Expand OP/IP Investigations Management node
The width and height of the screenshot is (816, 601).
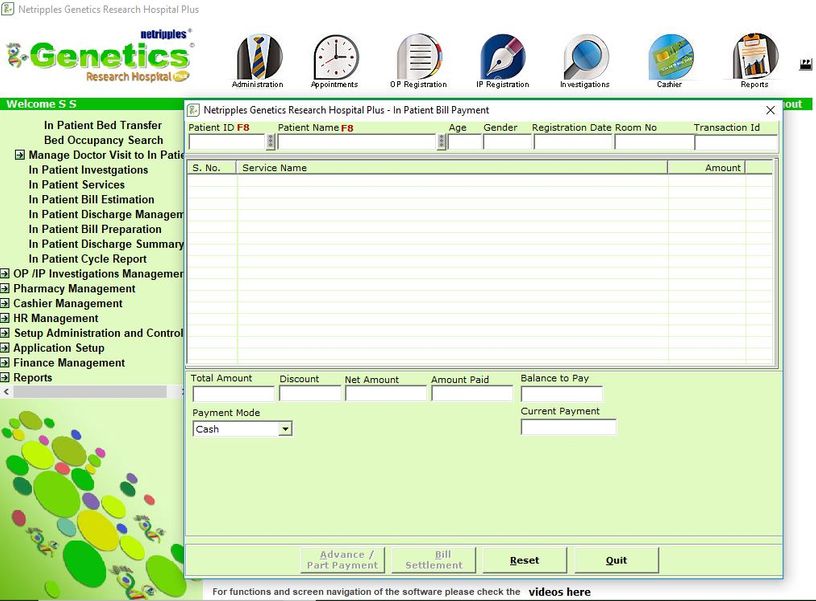[5, 273]
